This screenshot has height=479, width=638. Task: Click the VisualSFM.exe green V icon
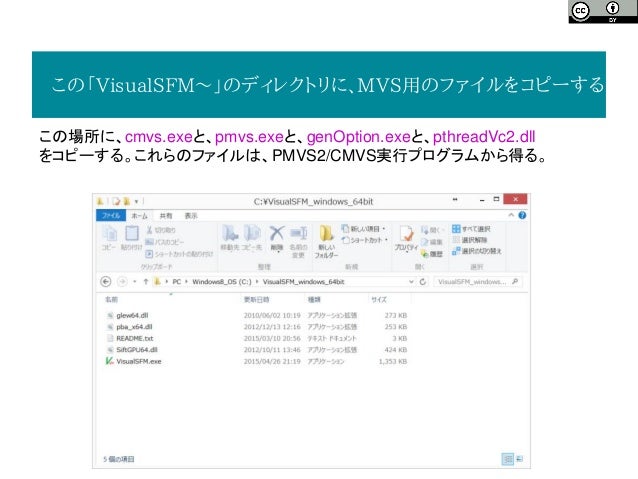point(109,361)
